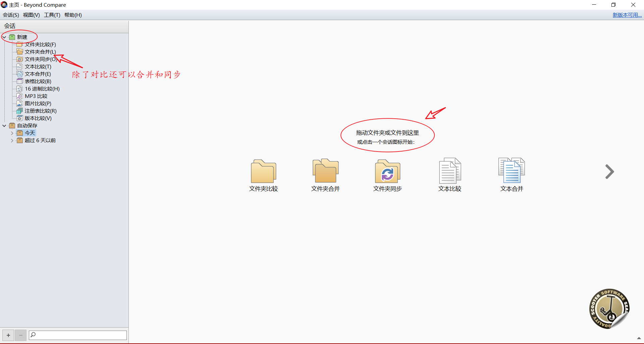Click the green 新建 folder icon

(x=12, y=37)
